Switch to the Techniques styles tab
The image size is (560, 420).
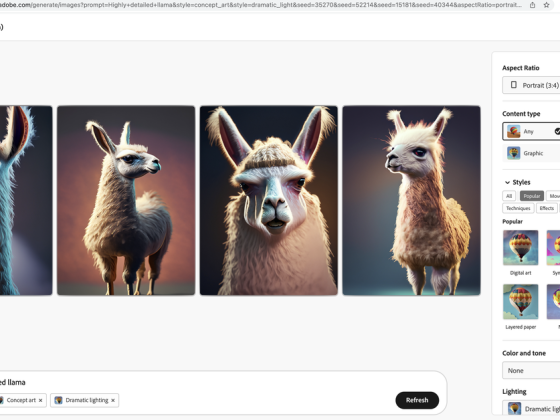[x=518, y=208]
